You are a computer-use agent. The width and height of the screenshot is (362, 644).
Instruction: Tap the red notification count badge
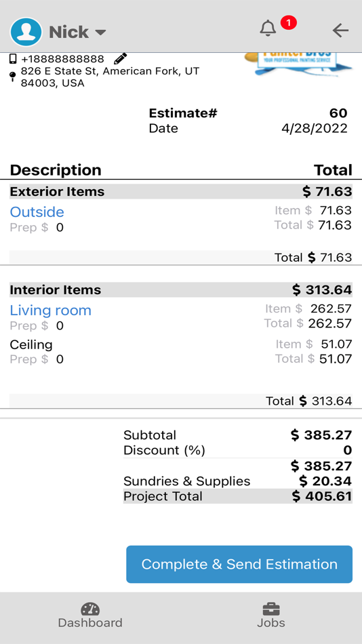[x=289, y=23]
